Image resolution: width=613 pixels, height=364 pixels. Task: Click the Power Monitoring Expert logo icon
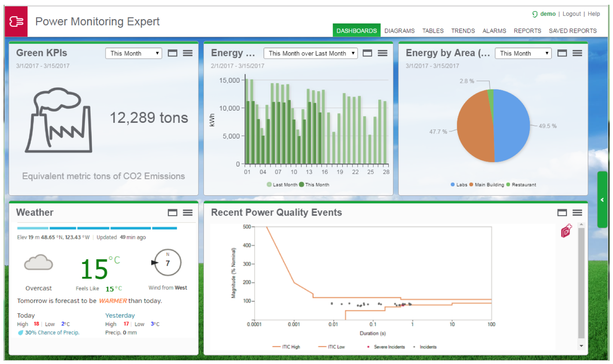[x=16, y=22]
